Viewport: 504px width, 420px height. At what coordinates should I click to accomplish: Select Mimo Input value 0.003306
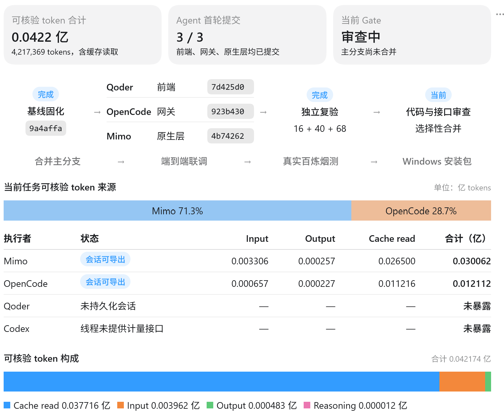tap(250, 261)
